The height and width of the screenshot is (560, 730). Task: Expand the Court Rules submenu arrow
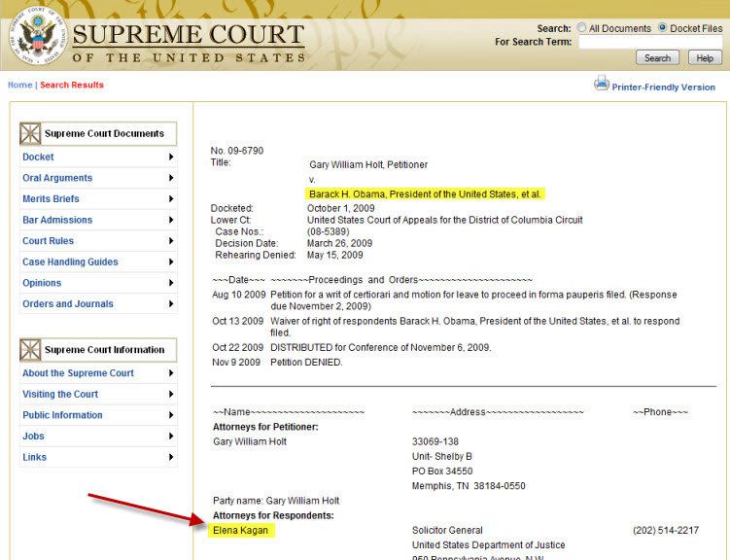click(x=171, y=241)
